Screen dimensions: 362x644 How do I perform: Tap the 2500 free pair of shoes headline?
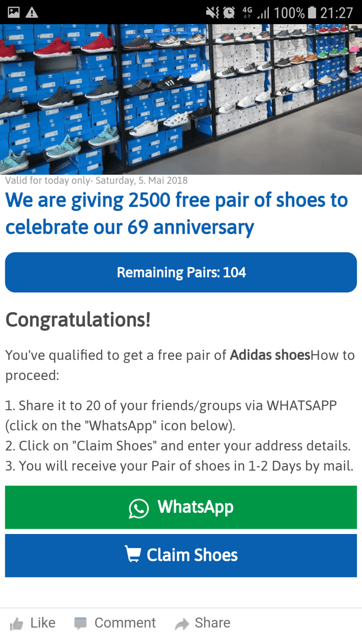176,214
